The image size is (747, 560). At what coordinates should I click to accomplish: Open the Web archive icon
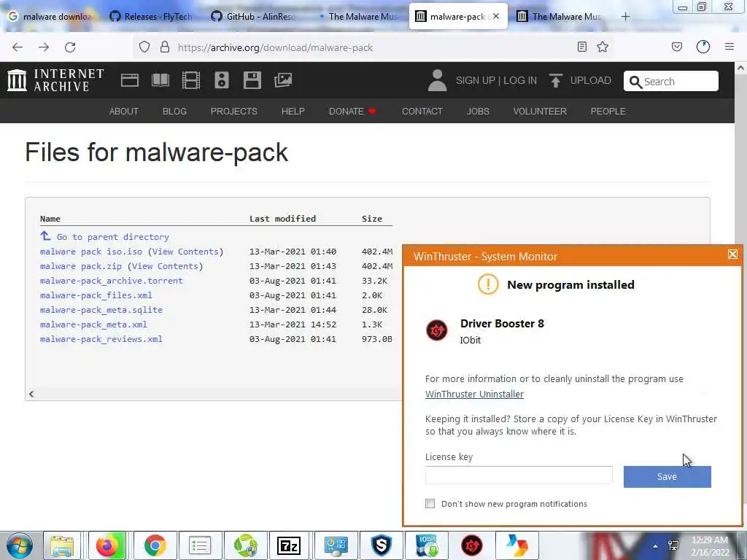click(130, 80)
